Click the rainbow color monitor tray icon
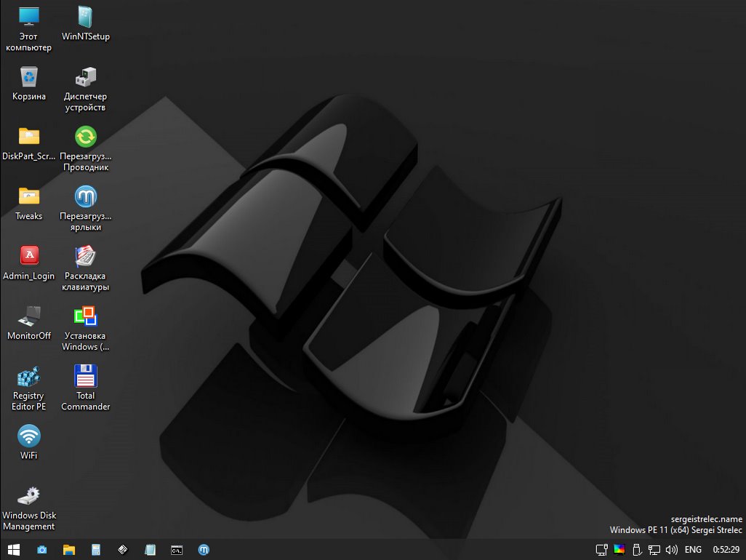Screen dimensions: 746x560 click(x=619, y=550)
